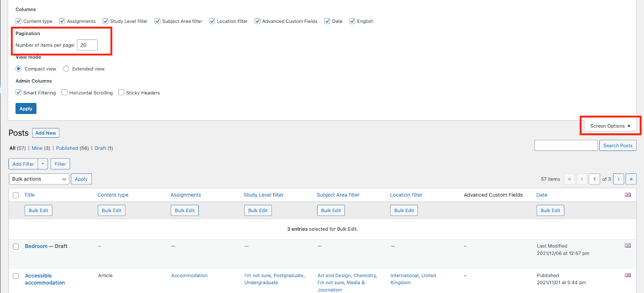Sort by Subject Area filter column header
Viewport: 644px width, 293px height.
click(x=338, y=195)
